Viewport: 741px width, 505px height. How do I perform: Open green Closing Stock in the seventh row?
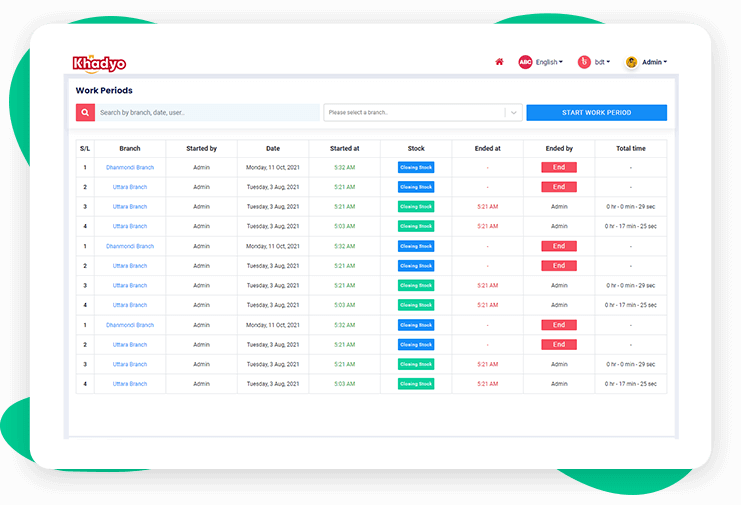point(416,285)
